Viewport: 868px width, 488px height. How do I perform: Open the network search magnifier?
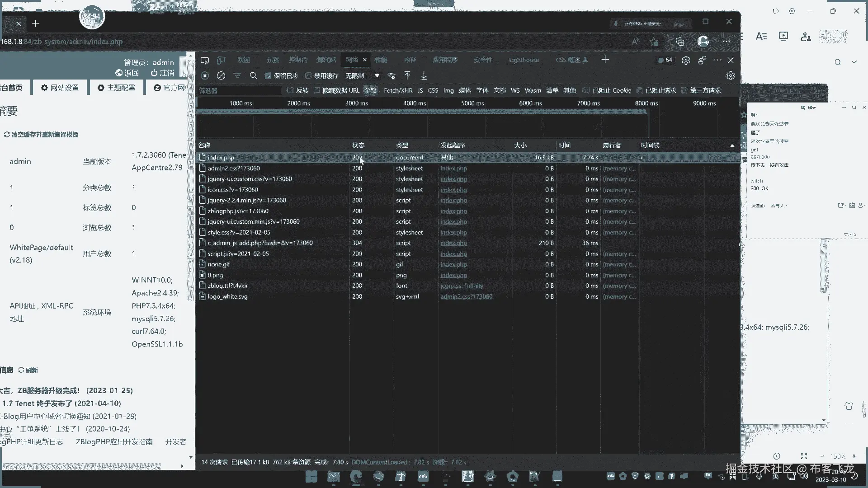point(254,76)
